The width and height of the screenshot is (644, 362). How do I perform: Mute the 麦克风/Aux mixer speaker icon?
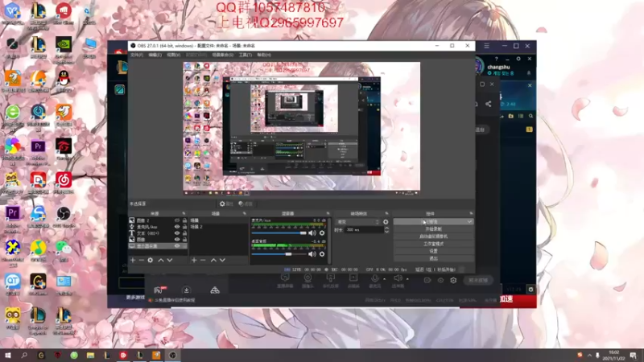pos(312,233)
